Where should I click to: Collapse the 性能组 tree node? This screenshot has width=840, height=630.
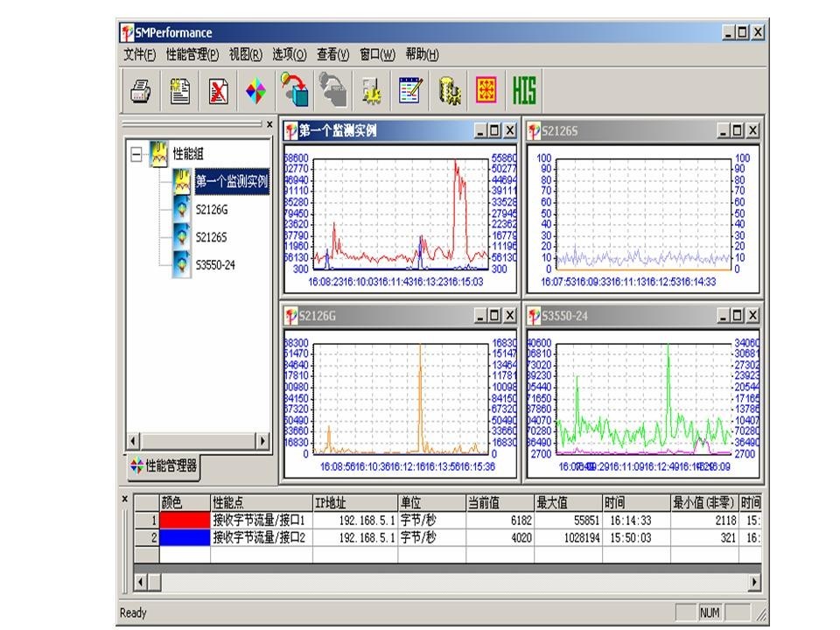pyautogui.click(x=136, y=154)
